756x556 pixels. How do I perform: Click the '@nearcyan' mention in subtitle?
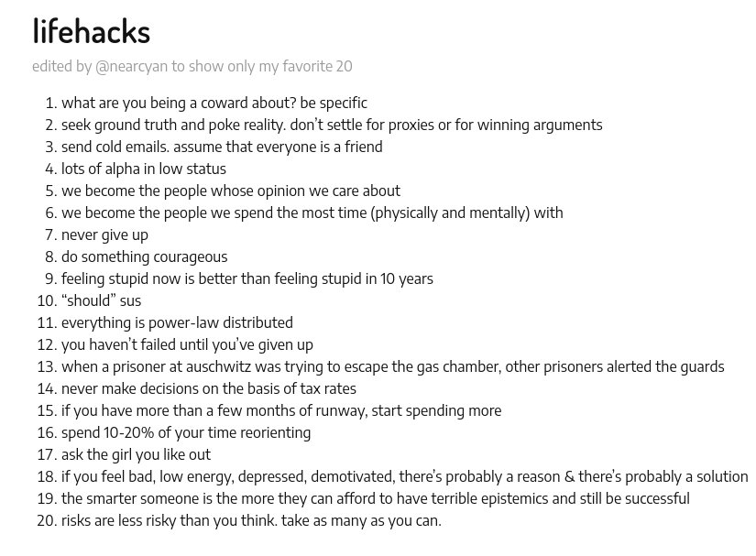click(x=132, y=66)
